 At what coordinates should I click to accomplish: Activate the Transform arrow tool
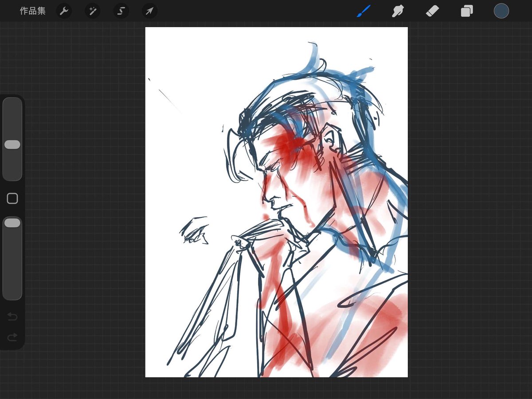(149, 11)
